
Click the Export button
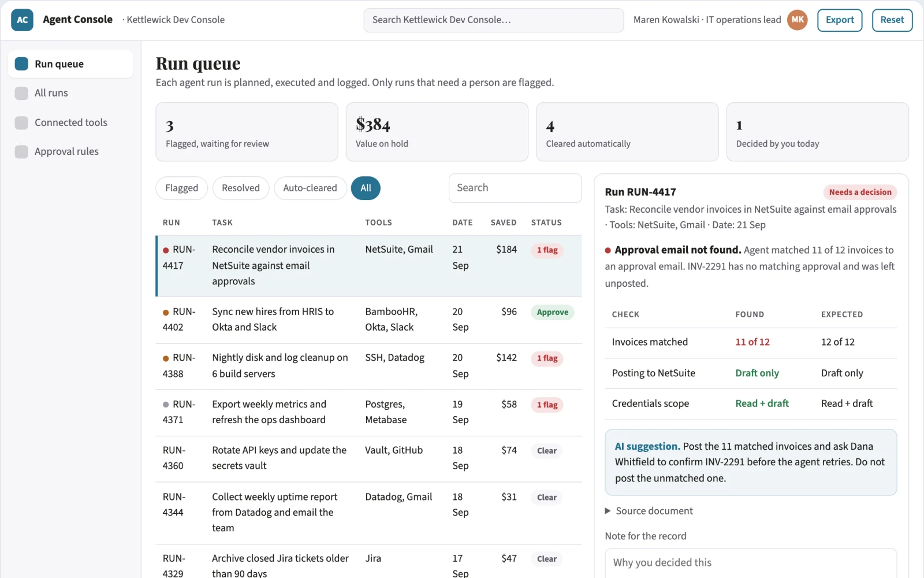click(840, 20)
